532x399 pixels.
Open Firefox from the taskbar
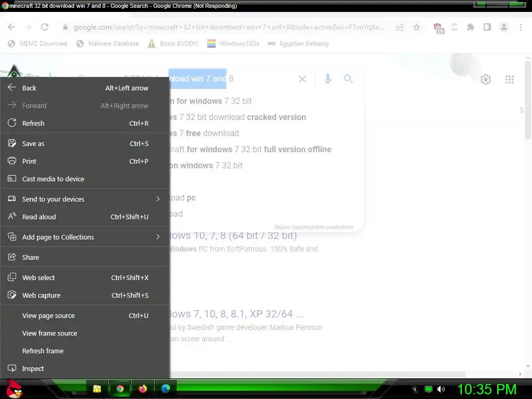click(x=143, y=389)
